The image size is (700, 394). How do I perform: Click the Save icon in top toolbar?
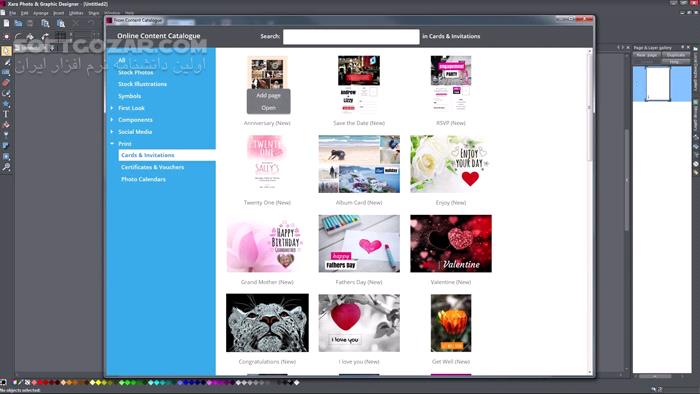[x=30, y=23]
